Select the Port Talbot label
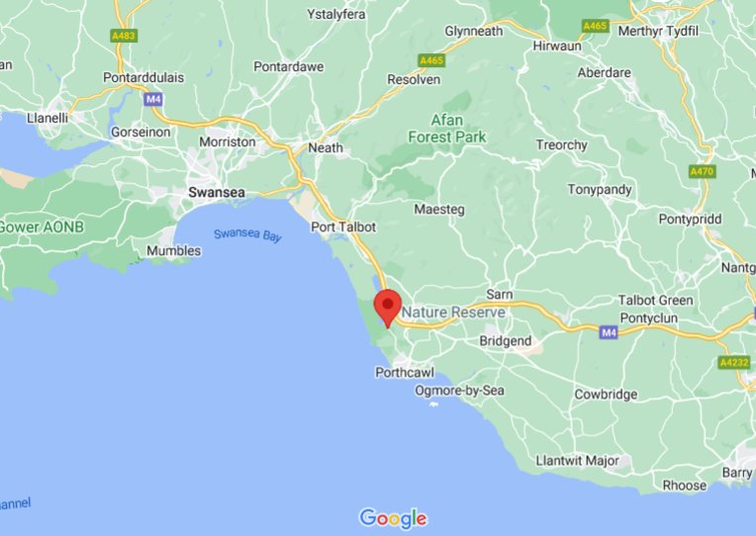 point(343,226)
